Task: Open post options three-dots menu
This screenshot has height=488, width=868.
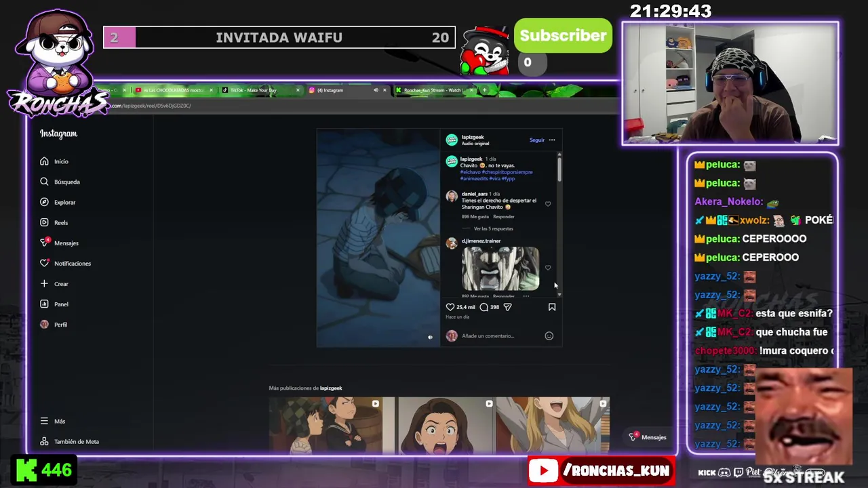Action: coord(552,140)
